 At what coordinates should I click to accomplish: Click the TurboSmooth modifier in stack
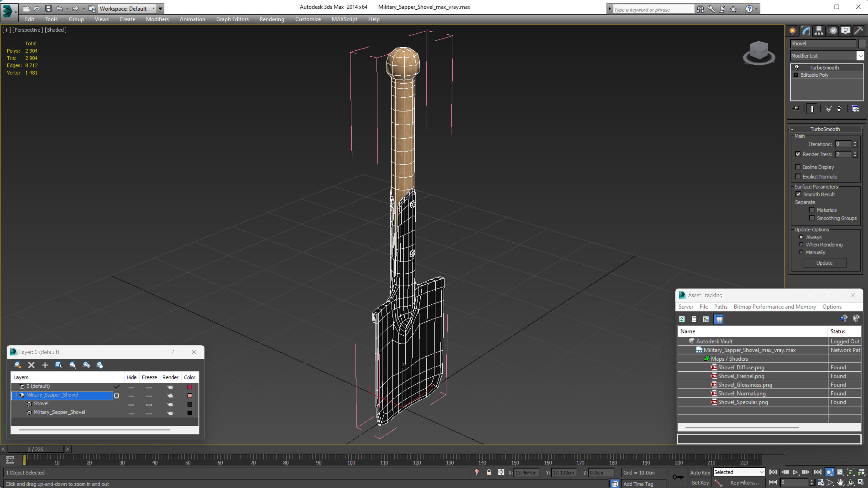(824, 67)
